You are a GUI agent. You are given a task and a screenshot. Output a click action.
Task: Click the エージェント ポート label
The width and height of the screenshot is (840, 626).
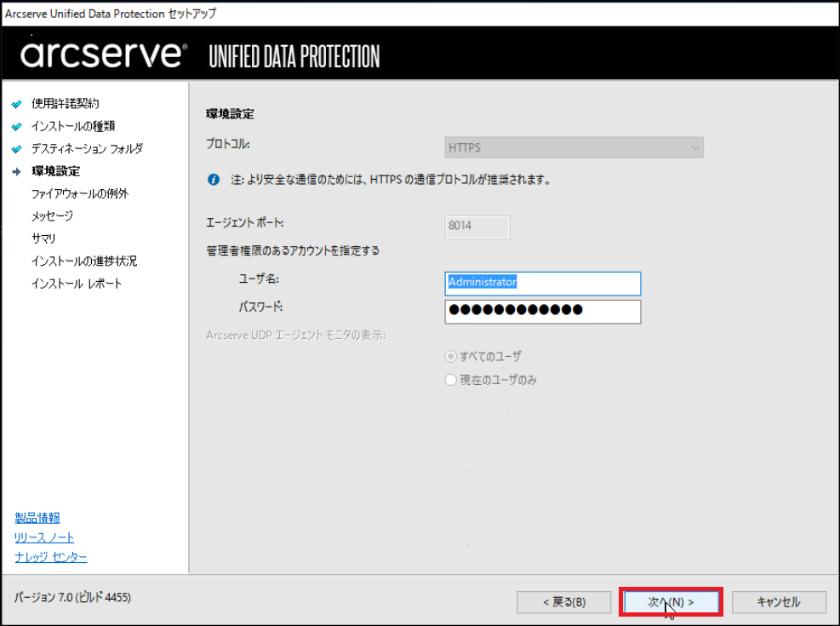coord(245,223)
